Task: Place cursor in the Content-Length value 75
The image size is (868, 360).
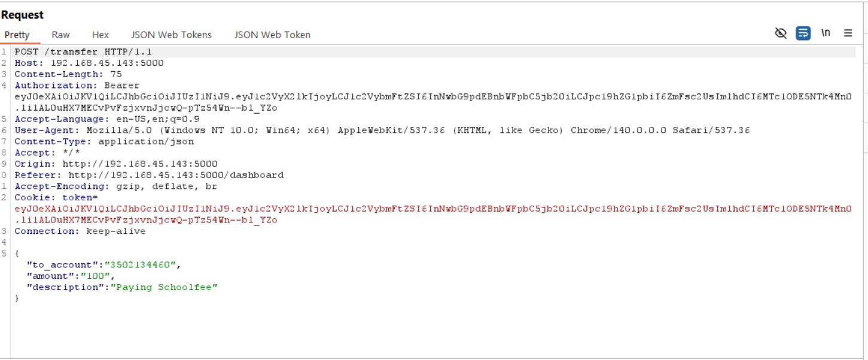Action: point(116,75)
